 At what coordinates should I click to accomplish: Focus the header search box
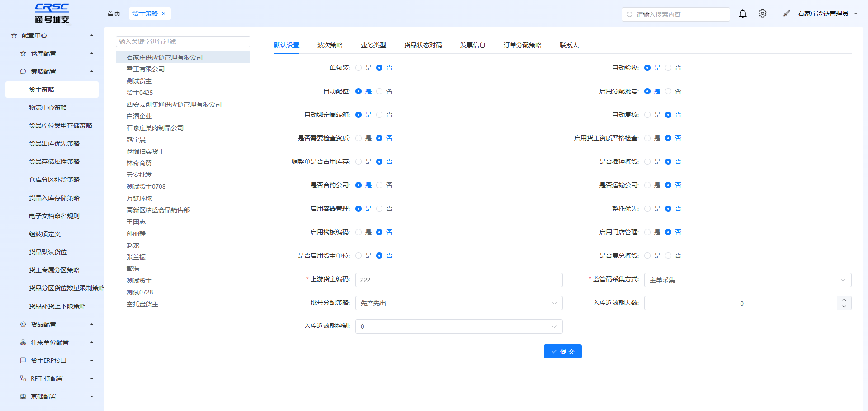click(676, 14)
